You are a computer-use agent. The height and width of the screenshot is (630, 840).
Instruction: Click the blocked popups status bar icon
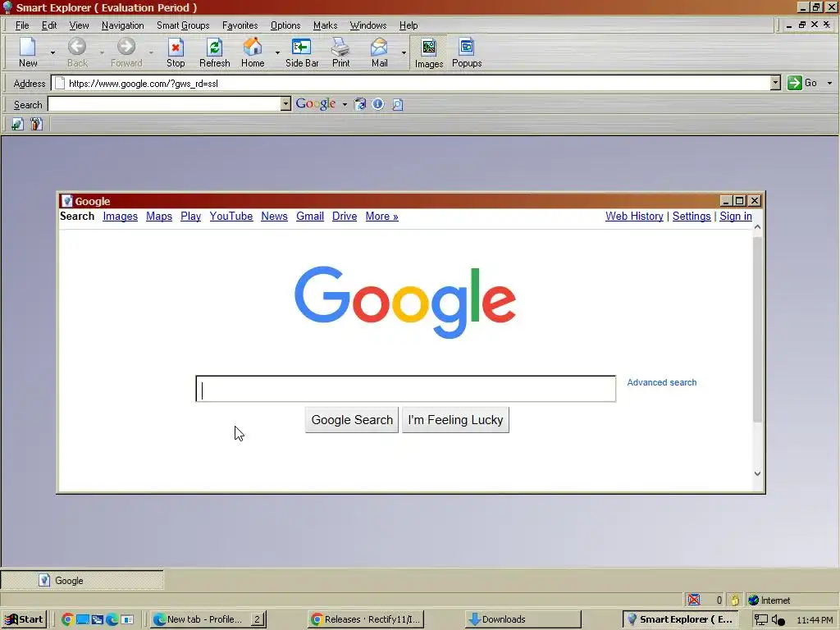[x=694, y=600]
